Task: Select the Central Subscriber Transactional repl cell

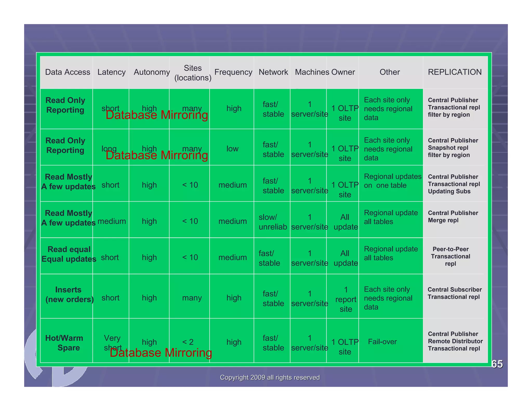Action: [x=454, y=293]
